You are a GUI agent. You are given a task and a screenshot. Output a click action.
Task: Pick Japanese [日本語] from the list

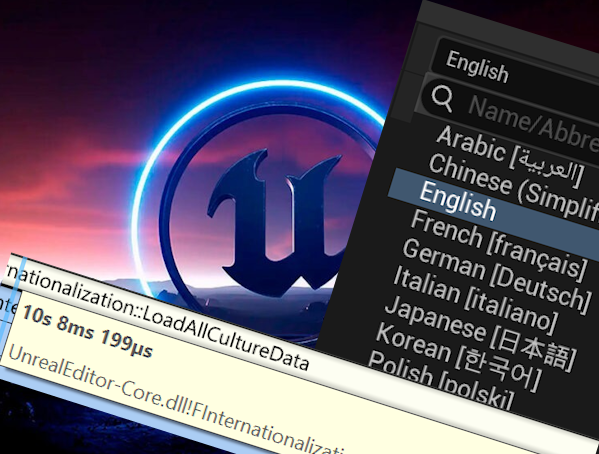tap(480, 333)
